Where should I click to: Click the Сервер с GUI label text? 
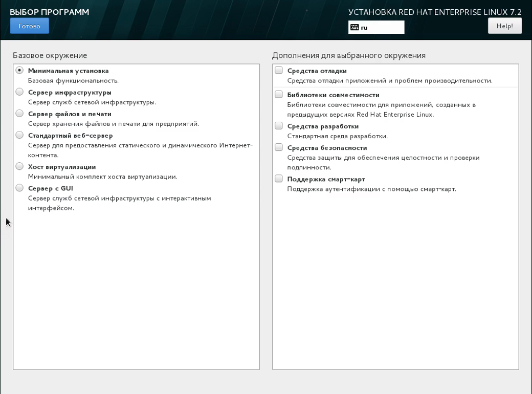(51, 188)
